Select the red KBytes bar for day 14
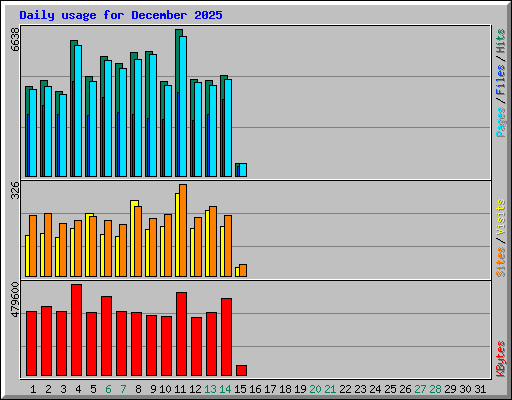This screenshot has height=400, width=512. 226,337
